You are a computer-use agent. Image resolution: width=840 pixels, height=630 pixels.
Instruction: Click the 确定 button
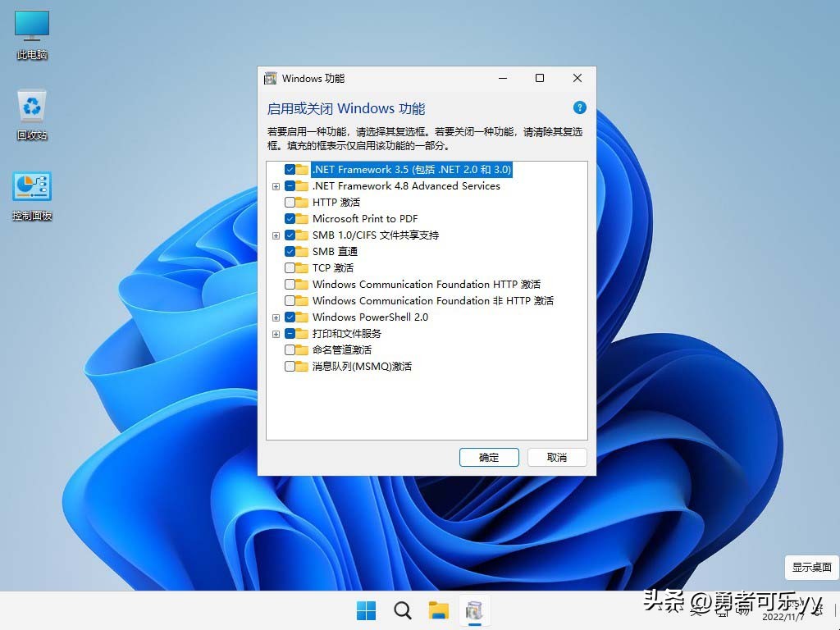489,457
